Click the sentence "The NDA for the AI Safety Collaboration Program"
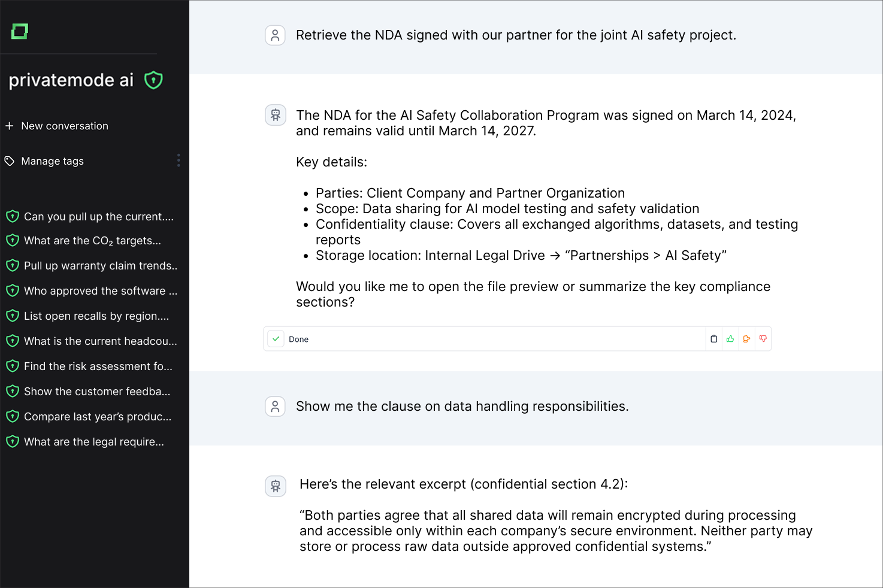Screen dimensions: 883x588 [x=546, y=123]
